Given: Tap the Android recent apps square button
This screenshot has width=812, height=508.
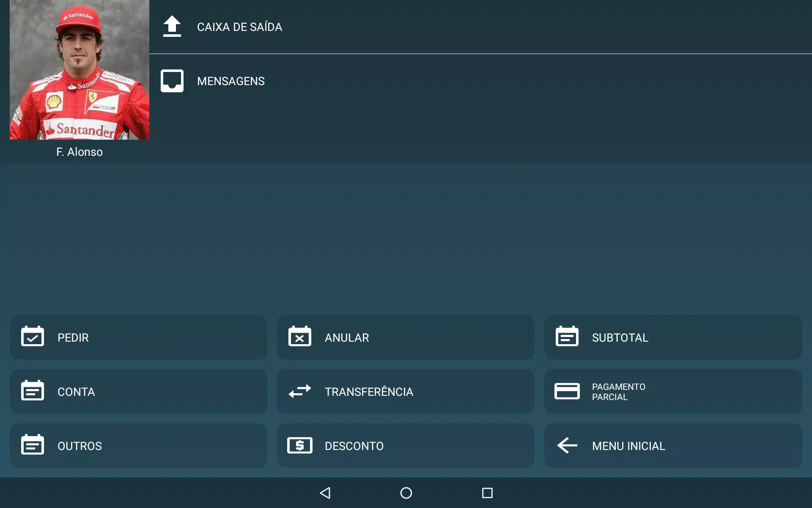Looking at the screenshot, I should [487, 493].
